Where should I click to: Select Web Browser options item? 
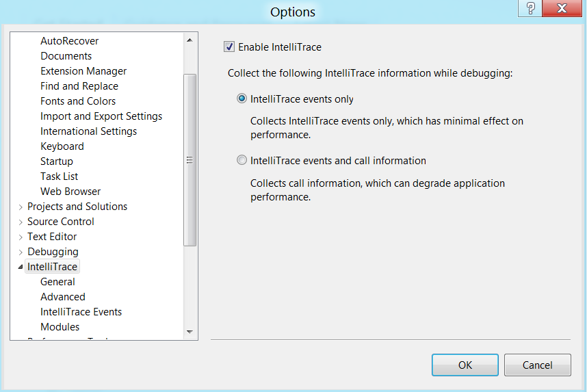(x=70, y=192)
